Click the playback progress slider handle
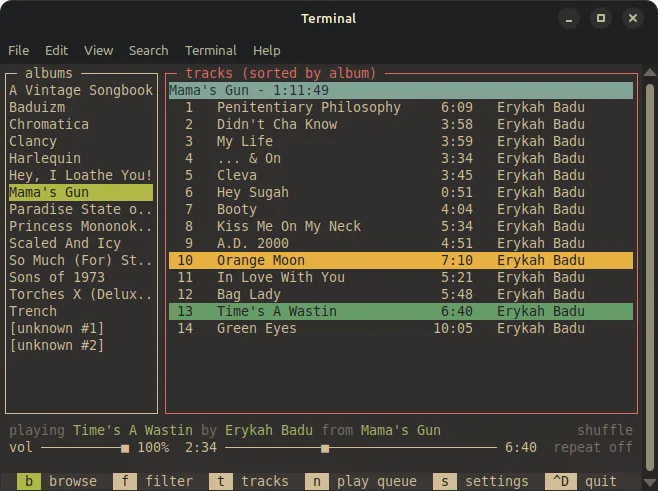 click(325, 449)
